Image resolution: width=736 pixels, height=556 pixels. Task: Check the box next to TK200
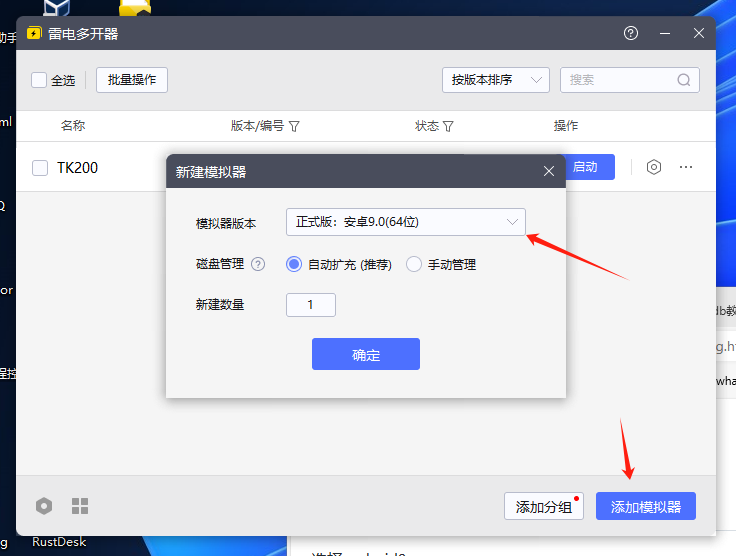tap(40, 168)
